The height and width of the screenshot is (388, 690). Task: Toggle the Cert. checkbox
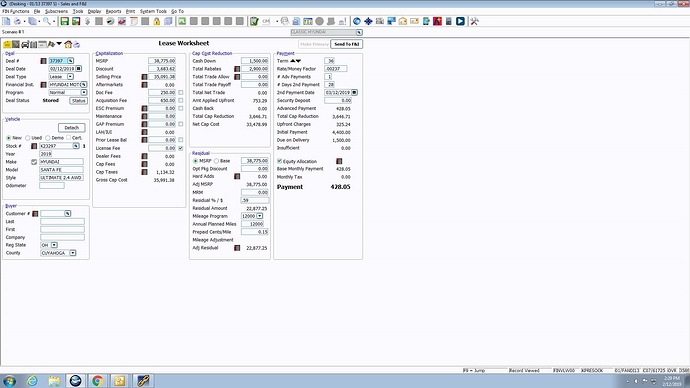pos(69,138)
